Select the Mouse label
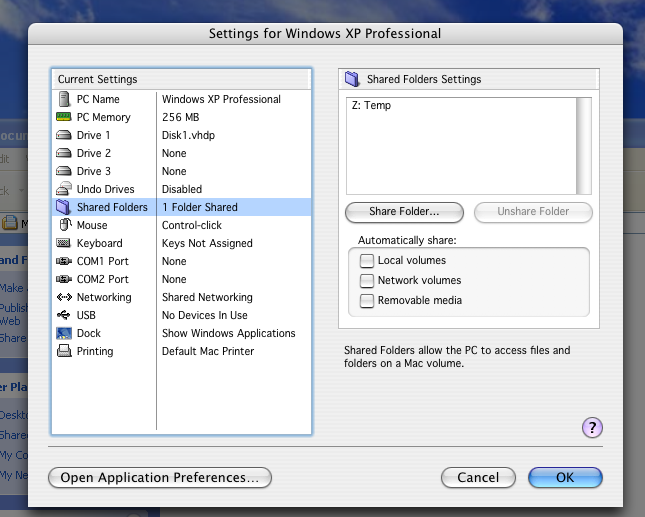The width and height of the screenshot is (645, 517). coord(92,225)
